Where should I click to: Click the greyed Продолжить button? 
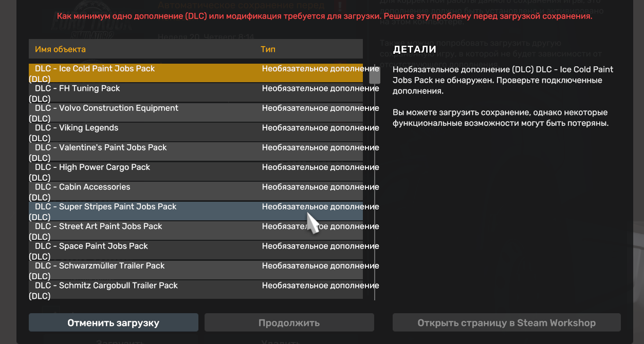pos(289,322)
